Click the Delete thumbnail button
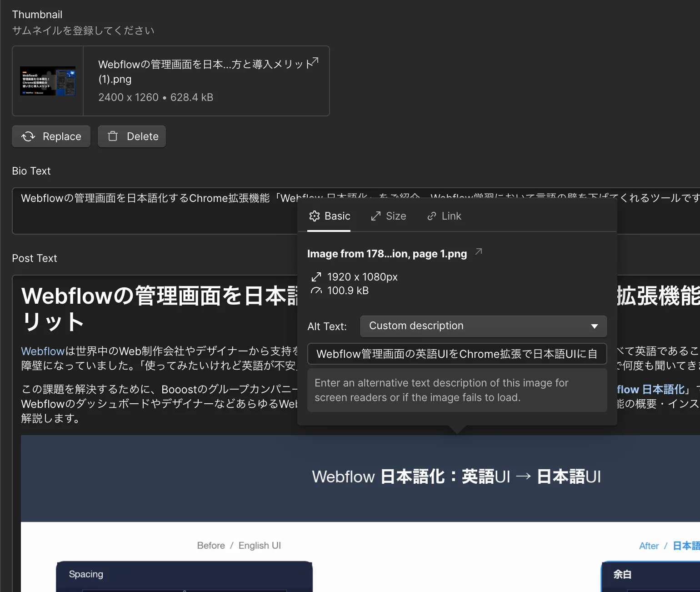700x592 pixels. coord(132,136)
